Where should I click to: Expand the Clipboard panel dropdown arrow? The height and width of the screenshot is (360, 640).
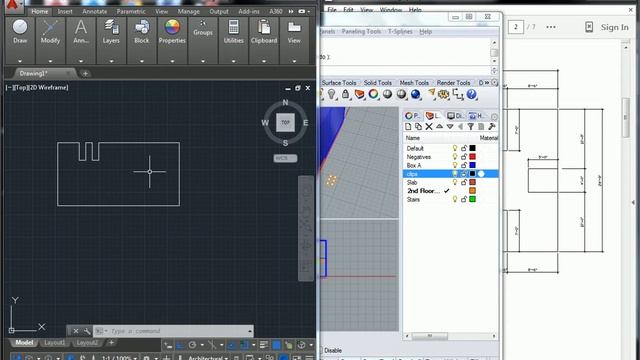(264, 61)
